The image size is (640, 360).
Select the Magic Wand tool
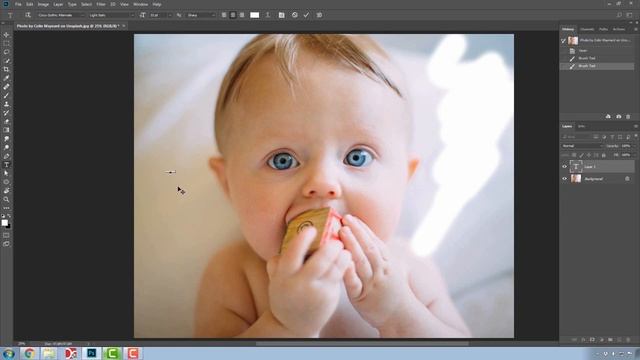[6, 61]
